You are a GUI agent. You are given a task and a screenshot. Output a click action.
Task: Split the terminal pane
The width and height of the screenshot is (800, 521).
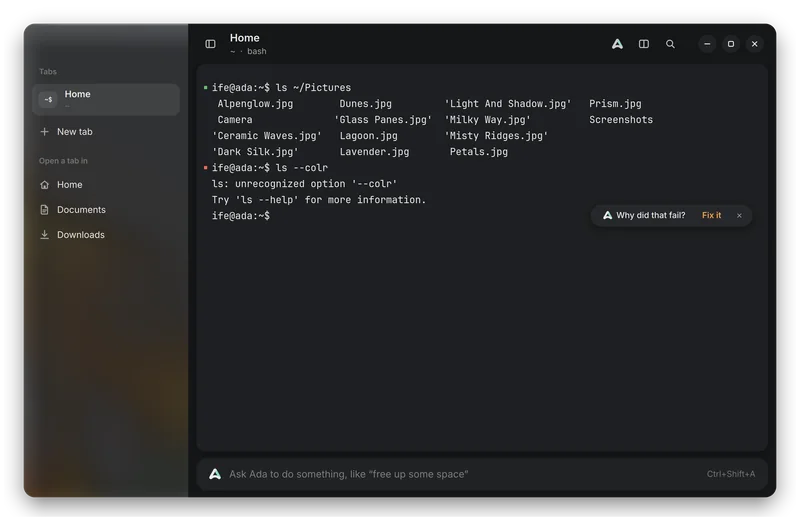(x=644, y=44)
